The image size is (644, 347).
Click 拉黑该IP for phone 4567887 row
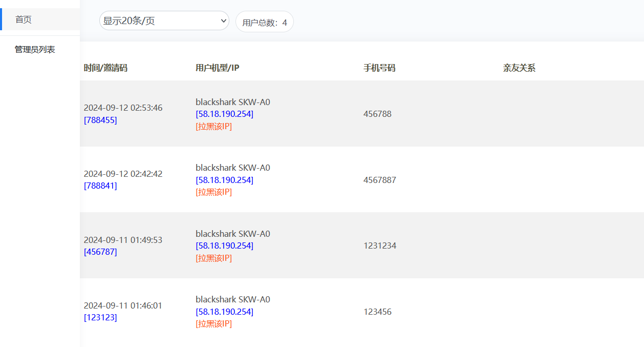point(213,192)
